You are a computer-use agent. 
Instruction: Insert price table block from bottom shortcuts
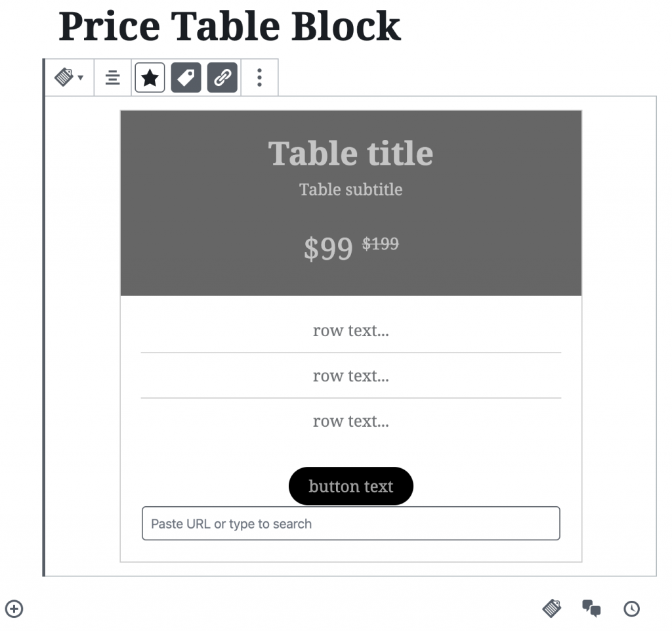(x=551, y=608)
